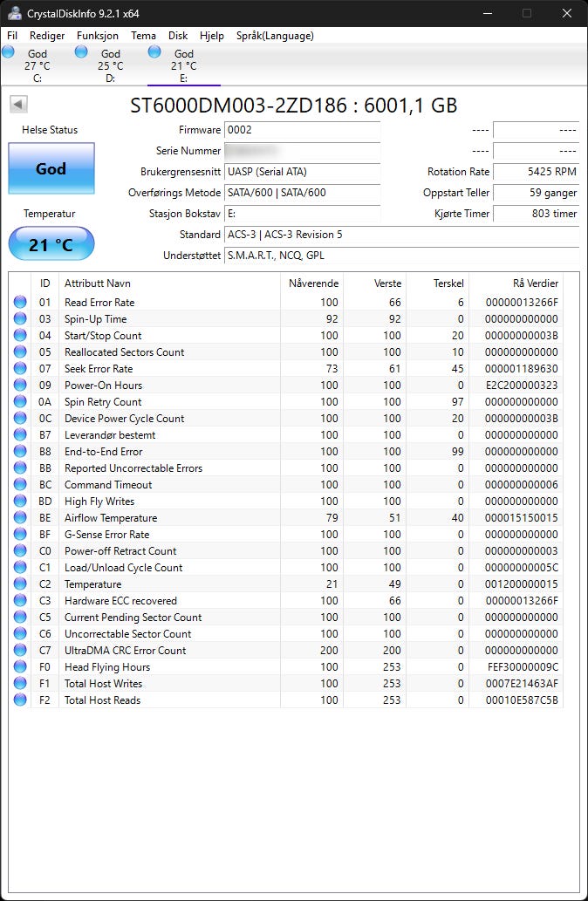588x901 pixels.
Task: Click the S.M.A.R.T., NCQ, GPL field
Action: tap(402, 256)
